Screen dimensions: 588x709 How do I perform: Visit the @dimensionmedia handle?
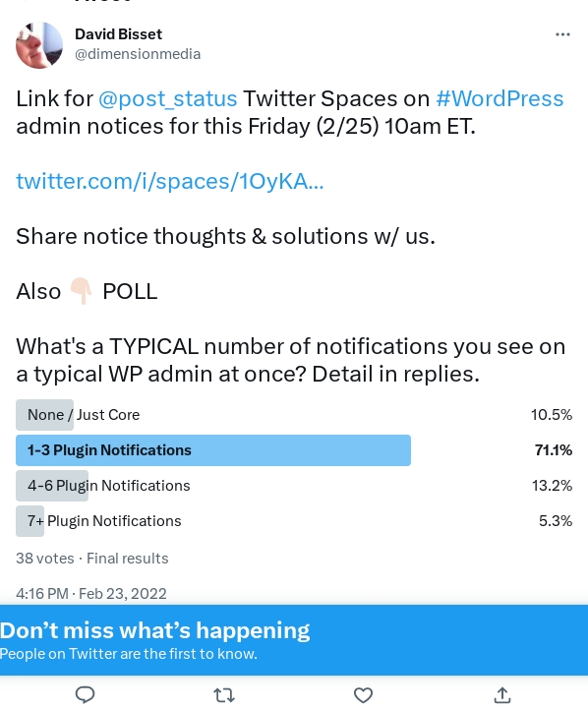[138, 54]
